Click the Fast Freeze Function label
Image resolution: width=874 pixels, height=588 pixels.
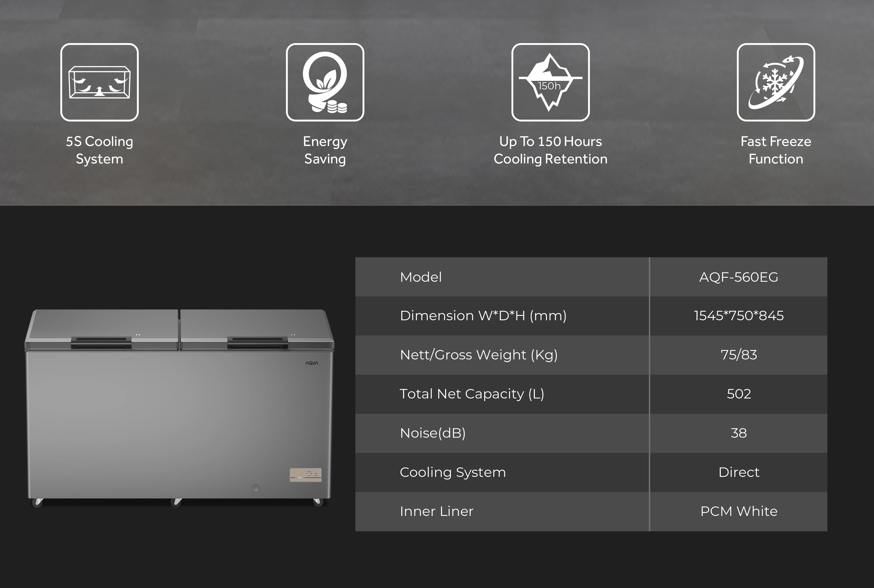[776, 150]
